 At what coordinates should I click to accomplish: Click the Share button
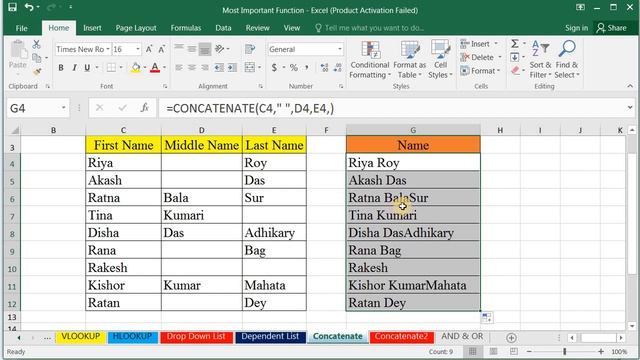pyautogui.click(x=611, y=28)
